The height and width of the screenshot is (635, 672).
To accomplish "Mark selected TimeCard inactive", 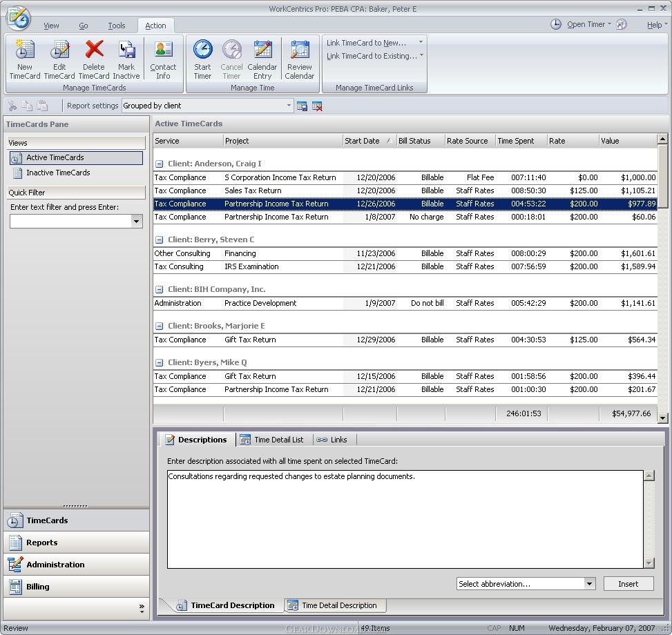I will [126, 59].
